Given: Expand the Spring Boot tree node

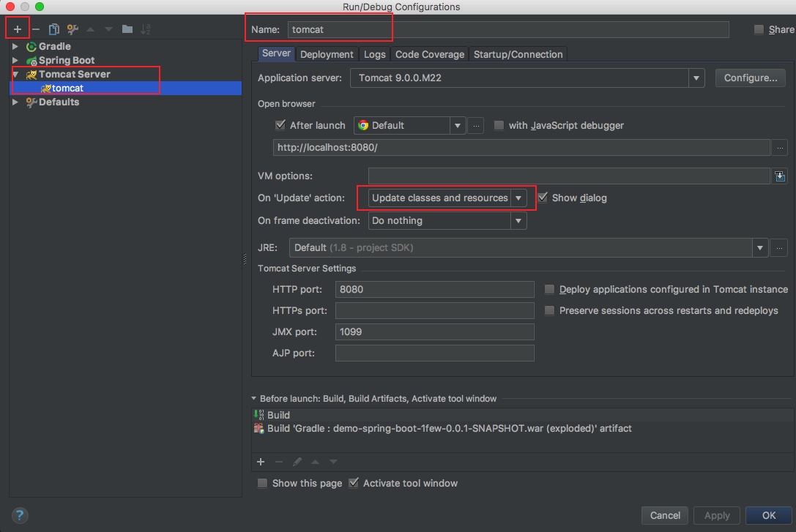Looking at the screenshot, I should (x=15, y=60).
